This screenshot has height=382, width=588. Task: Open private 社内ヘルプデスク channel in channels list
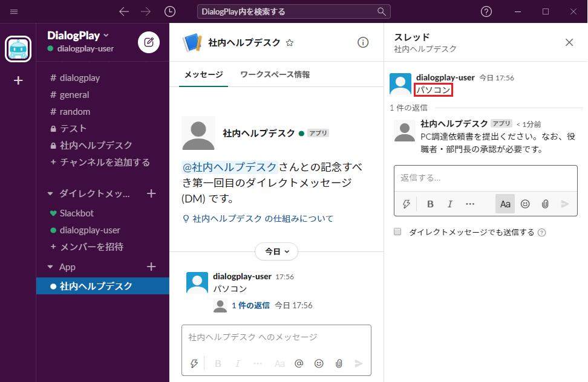pos(103,145)
